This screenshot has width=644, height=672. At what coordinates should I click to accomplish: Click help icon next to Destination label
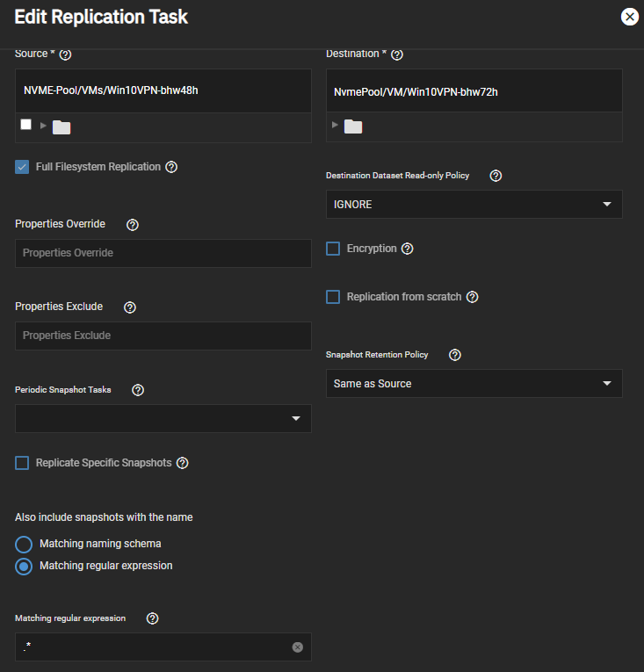click(x=397, y=54)
